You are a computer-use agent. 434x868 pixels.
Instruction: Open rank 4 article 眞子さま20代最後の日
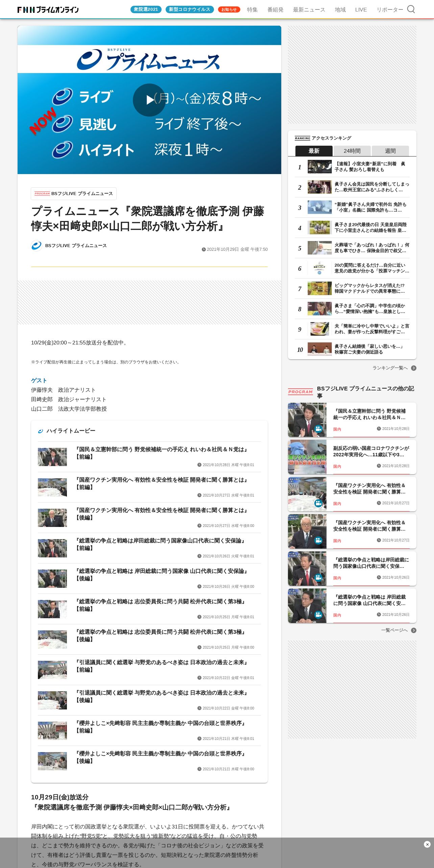[x=352, y=227]
